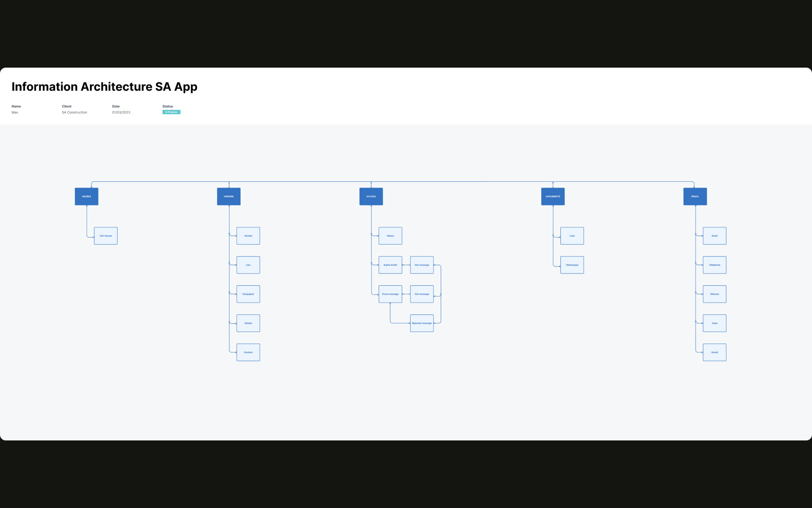Image resolution: width=812 pixels, height=508 pixels.
Task: Click the ACCUEIL header node
Action: click(371, 197)
